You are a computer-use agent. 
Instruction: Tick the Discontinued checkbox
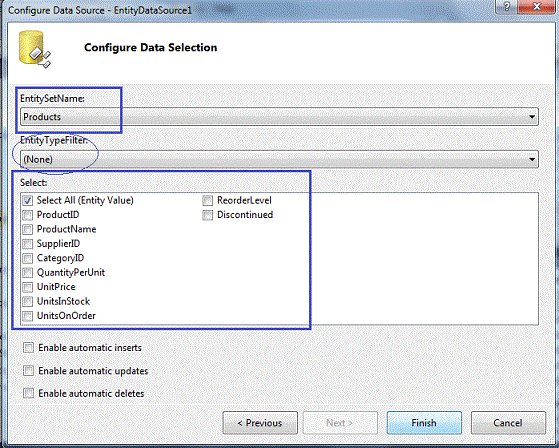pyautogui.click(x=207, y=215)
